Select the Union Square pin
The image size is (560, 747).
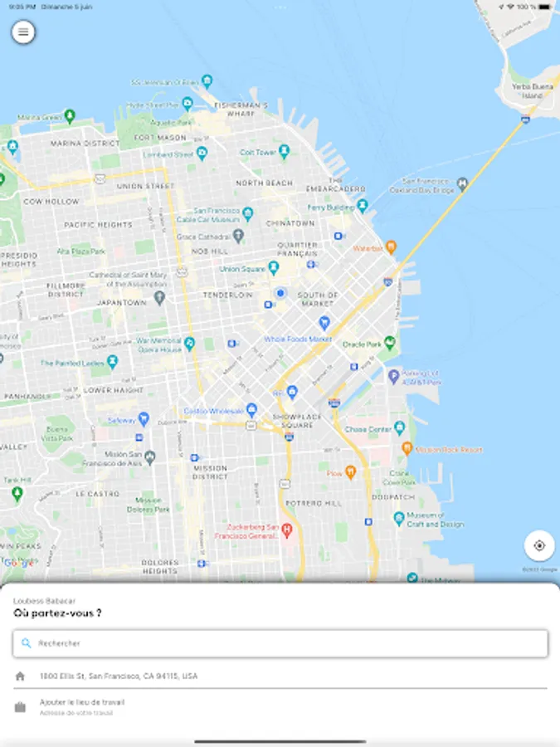coord(273,268)
